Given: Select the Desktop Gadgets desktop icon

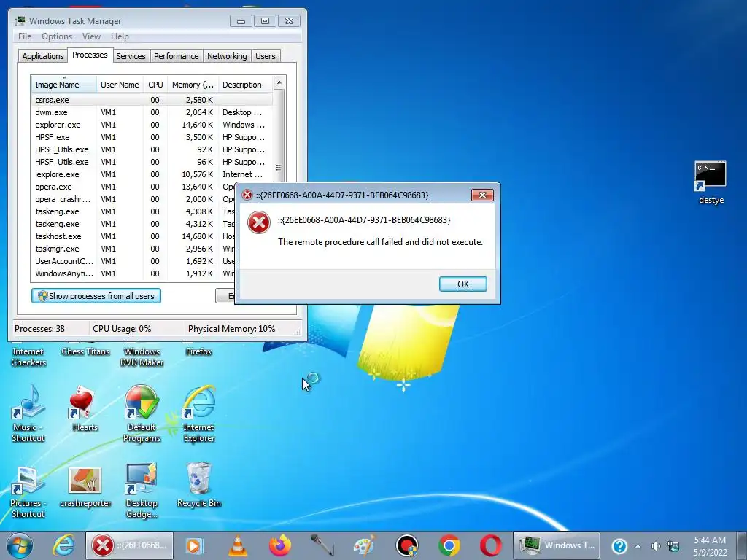Looking at the screenshot, I should [x=142, y=492].
